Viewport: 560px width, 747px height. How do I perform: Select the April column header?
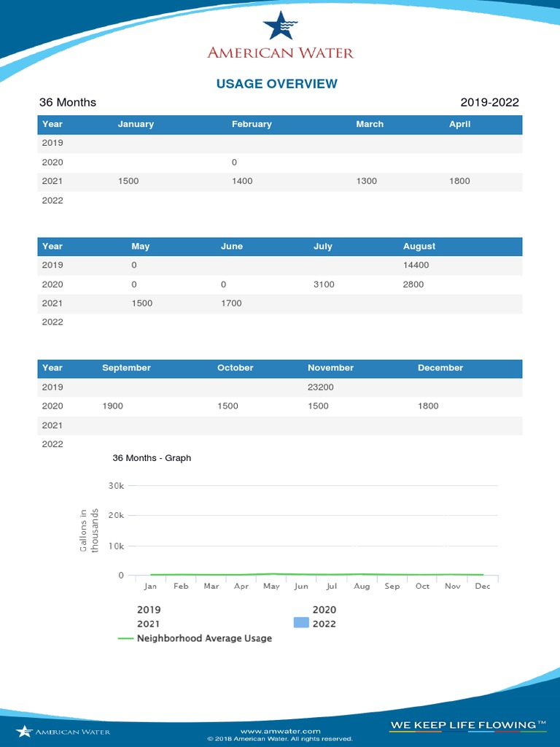click(x=459, y=124)
